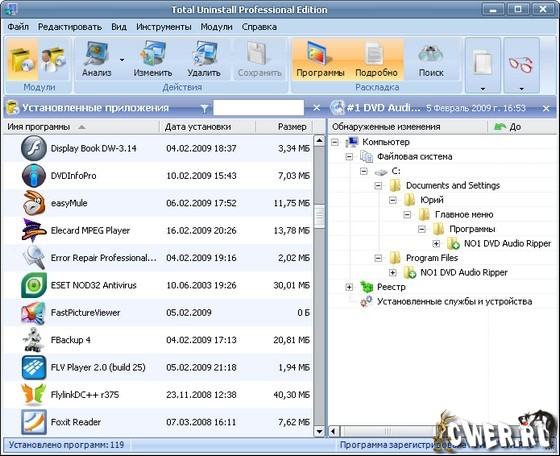Select the DVDInfoPro program icon
Screen dimensions: 560x456
point(34,176)
